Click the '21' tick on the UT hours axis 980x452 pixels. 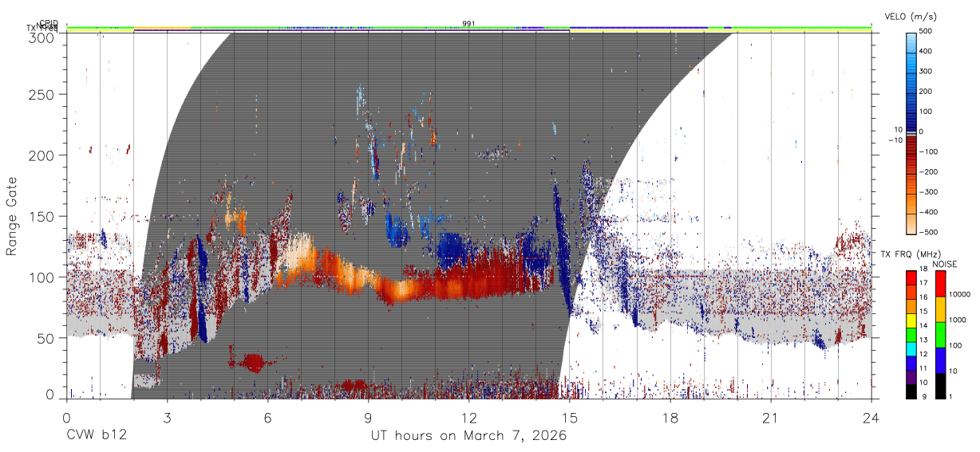(x=771, y=417)
